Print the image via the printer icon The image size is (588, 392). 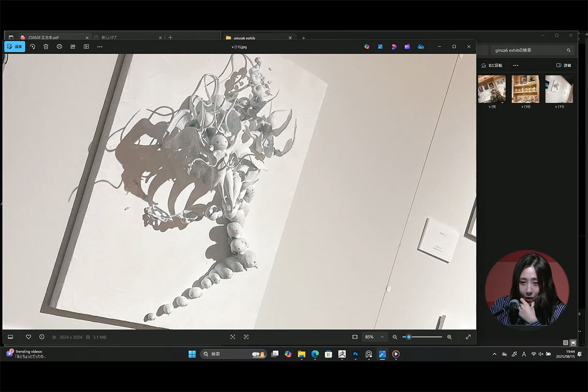(60, 46)
